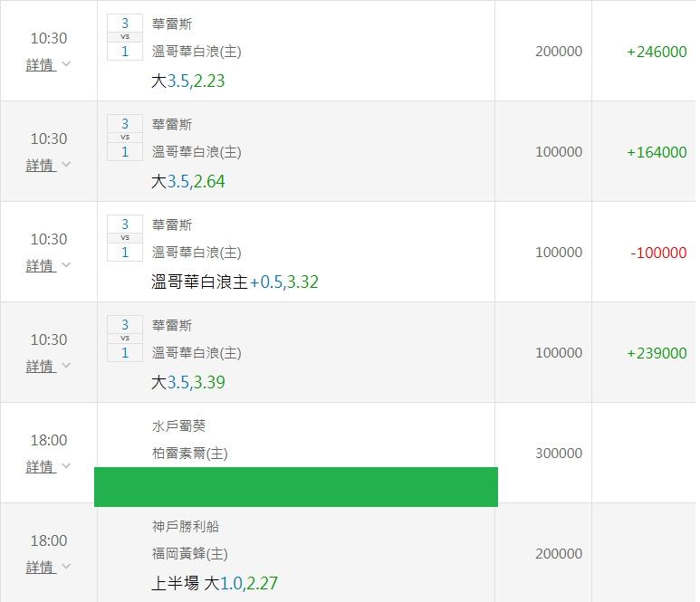Select bet odds 大3.5,2.64
700x602 pixels.
188,182
